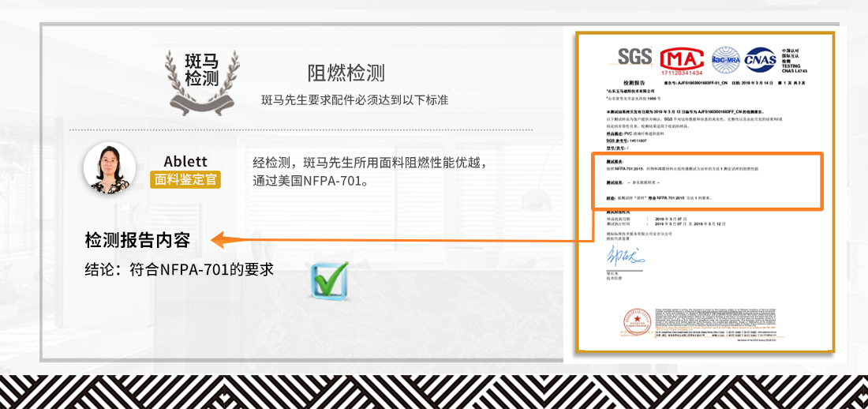Click the 阻燃检测 heading

tap(346, 73)
